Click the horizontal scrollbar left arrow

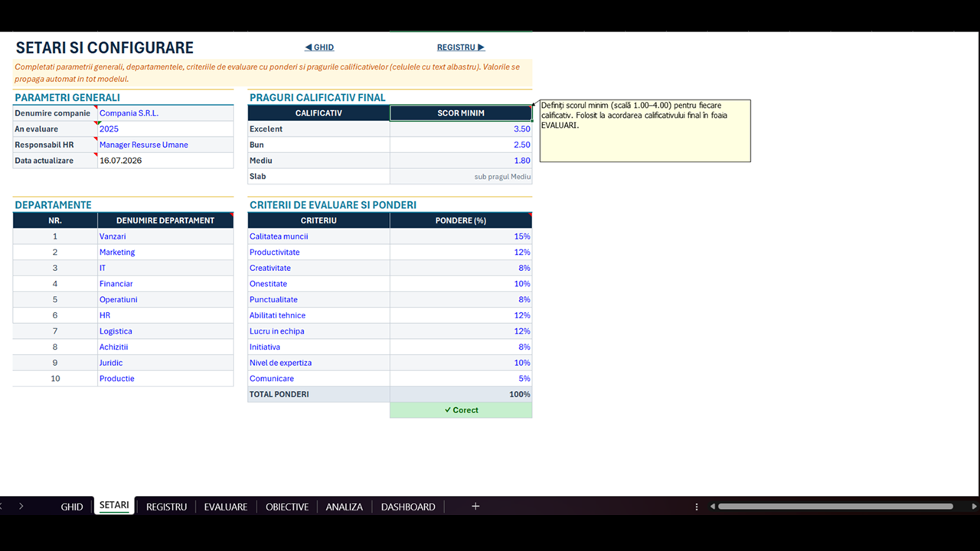pyautogui.click(x=713, y=507)
